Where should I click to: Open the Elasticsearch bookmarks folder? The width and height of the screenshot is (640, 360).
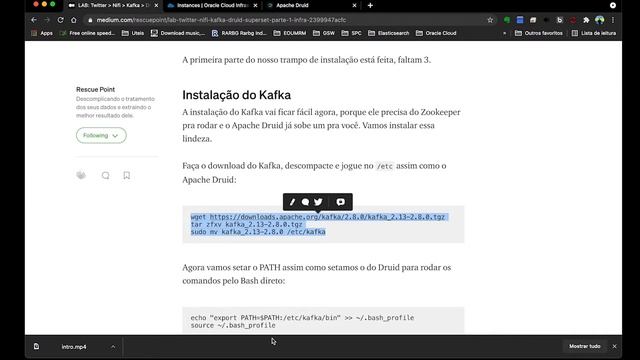tap(389, 33)
